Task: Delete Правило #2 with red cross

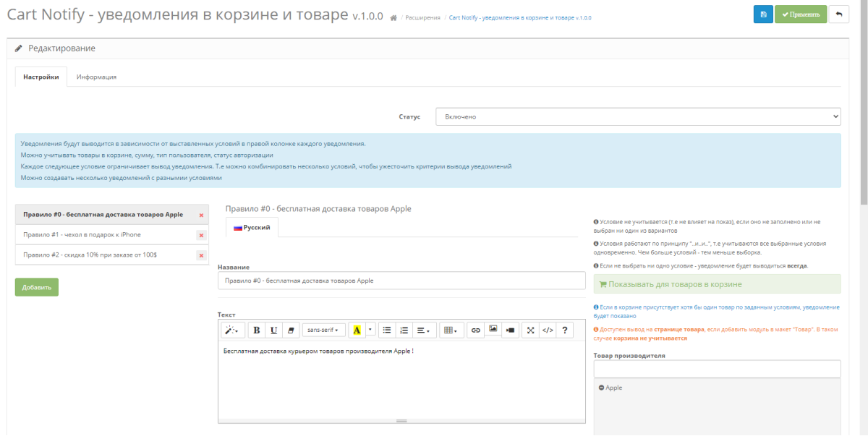Action: [x=201, y=256]
